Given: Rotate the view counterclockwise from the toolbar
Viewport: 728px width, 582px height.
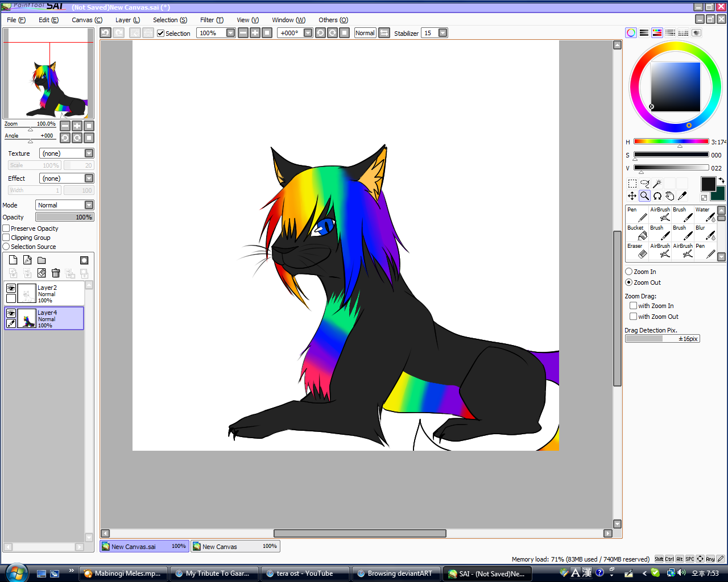Looking at the screenshot, I should pyautogui.click(x=320, y=33).
